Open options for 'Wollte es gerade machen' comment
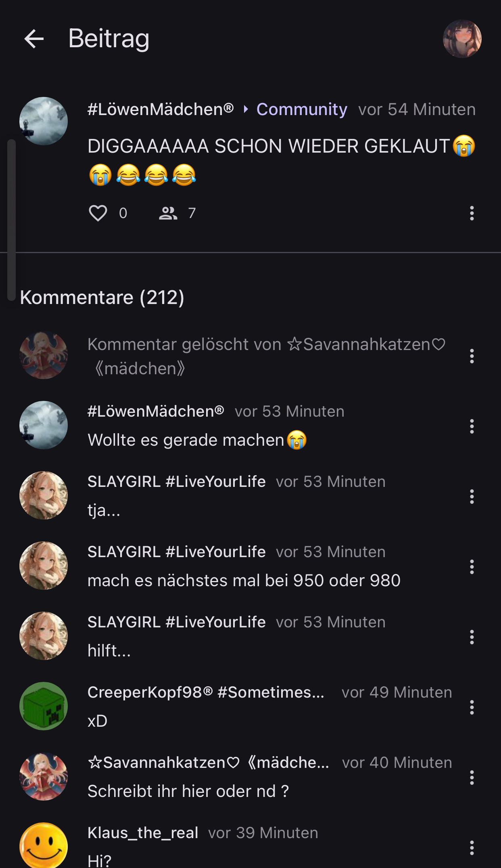Screen dimensions: 501x868 coord(472,426)
